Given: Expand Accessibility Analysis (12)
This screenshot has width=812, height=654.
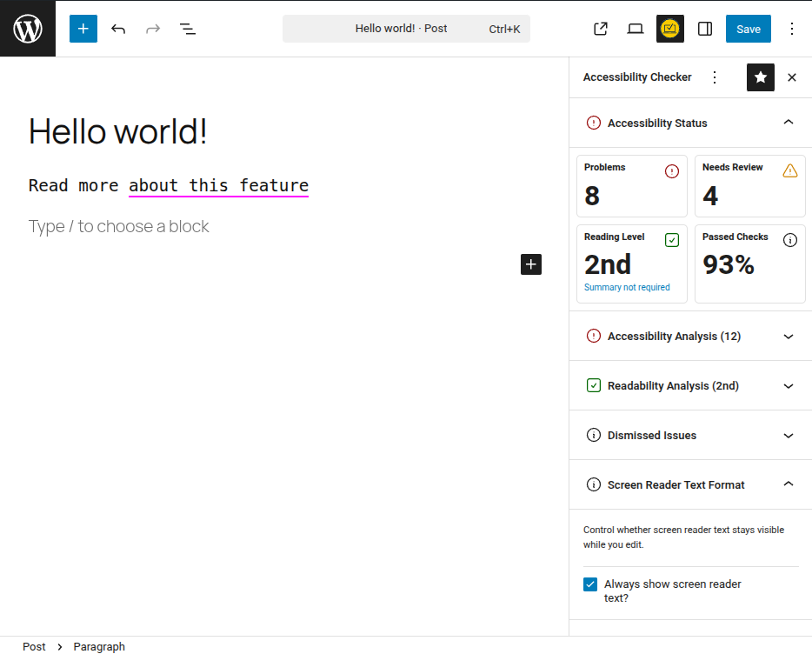Looking at the screenshot, I should pyautogui.click(x=788, y=337).
